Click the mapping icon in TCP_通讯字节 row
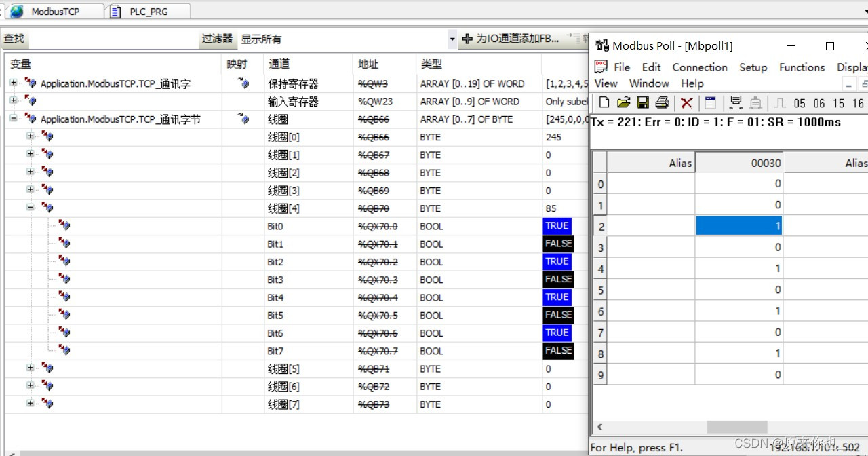This screenshot has height=456, width=868. click(x=243, y=119)
